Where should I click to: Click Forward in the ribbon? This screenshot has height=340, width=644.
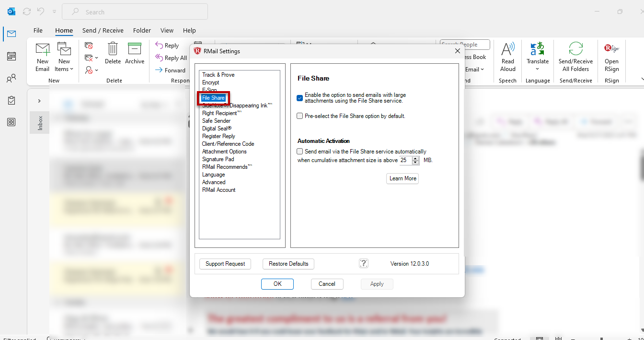(x=170, y=70)
